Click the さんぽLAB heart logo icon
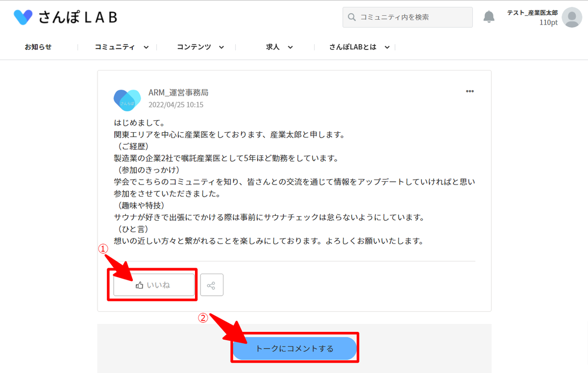The image size is (588, 373). (23, 17)
